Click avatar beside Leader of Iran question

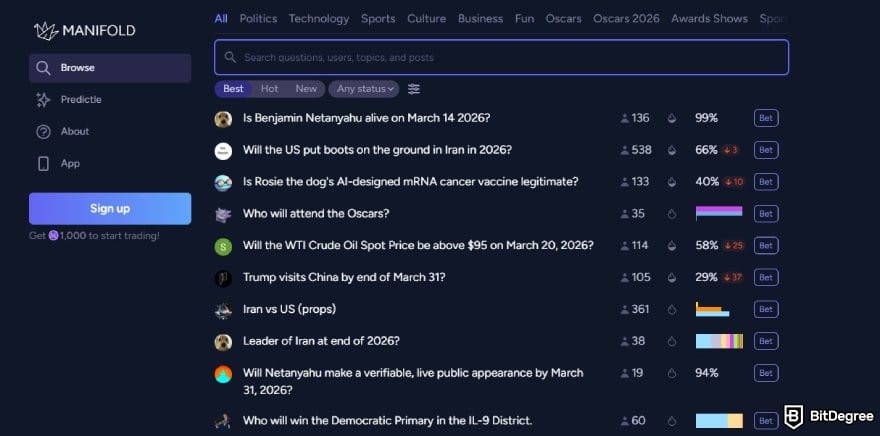point(223,342)
